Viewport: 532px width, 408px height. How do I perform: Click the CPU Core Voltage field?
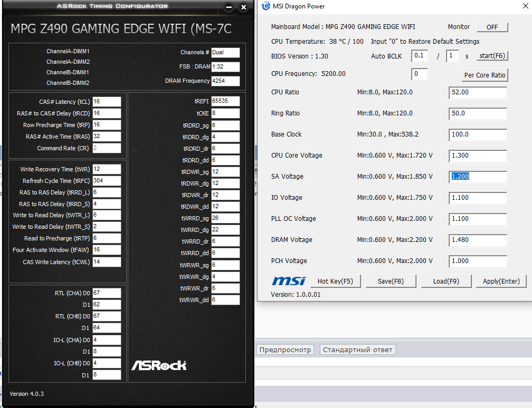[478, 156]
